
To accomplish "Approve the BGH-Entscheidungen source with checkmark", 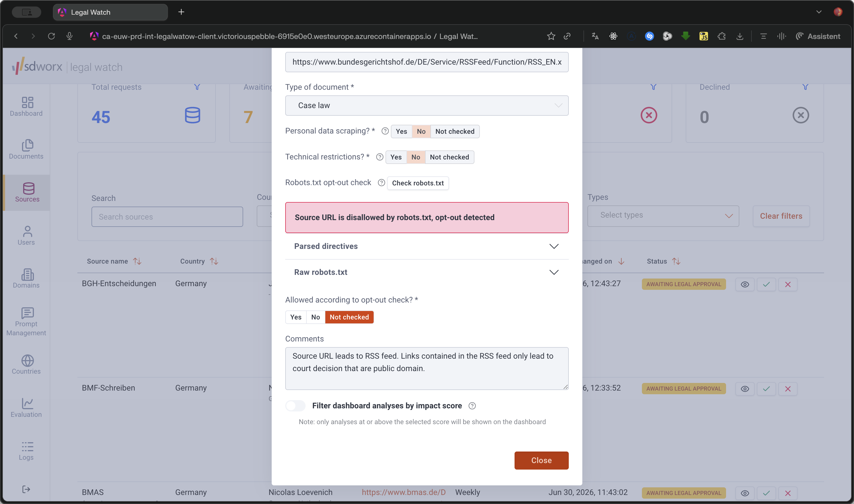I will click(x=766, y=285).
